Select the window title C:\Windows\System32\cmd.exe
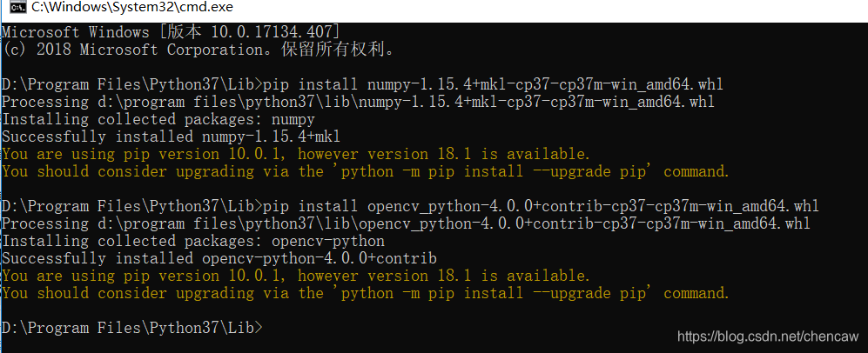868x353 pixels. click(132, 8)
